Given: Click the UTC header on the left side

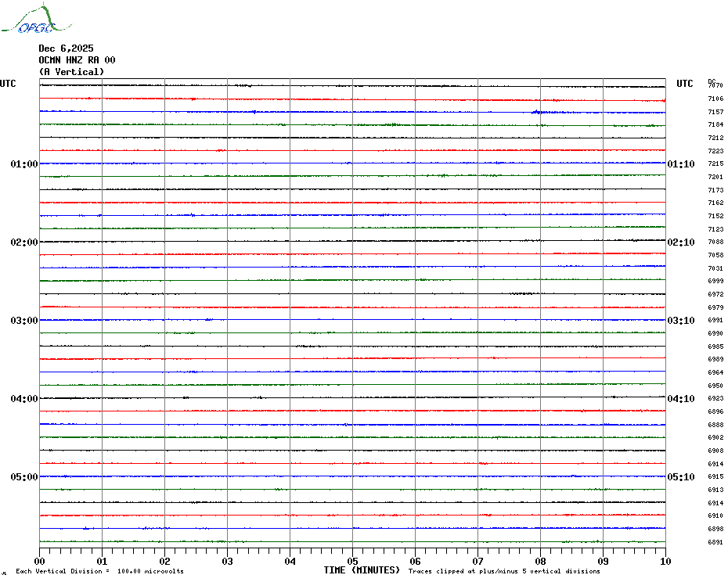Looking at the screenshot, I should pos(8,84).
